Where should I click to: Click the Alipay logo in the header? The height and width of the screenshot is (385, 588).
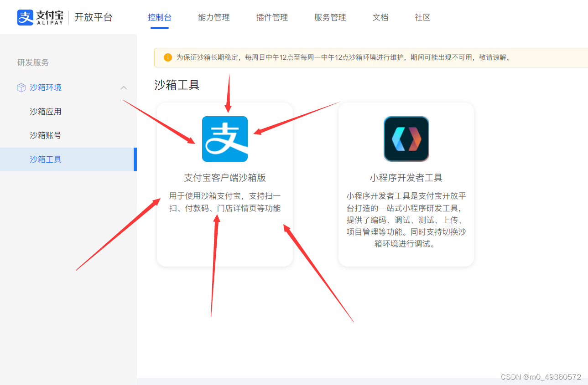pos(40,17)
